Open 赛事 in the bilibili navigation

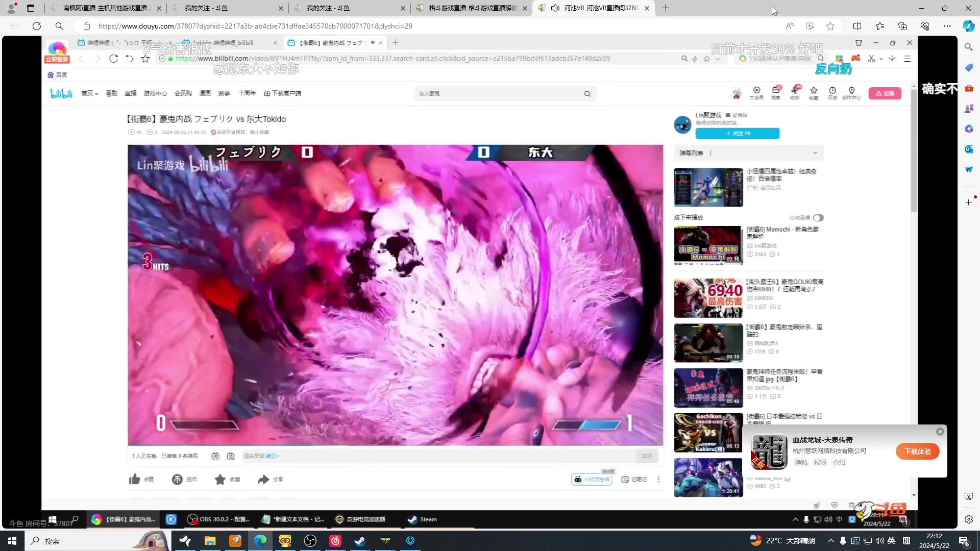tap(224, 93)
